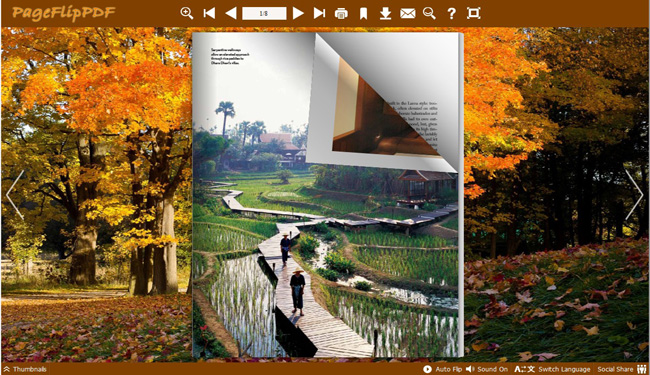Share the book by email envelope icon
This screenshot has height=375, width=650.
point(407,14)
